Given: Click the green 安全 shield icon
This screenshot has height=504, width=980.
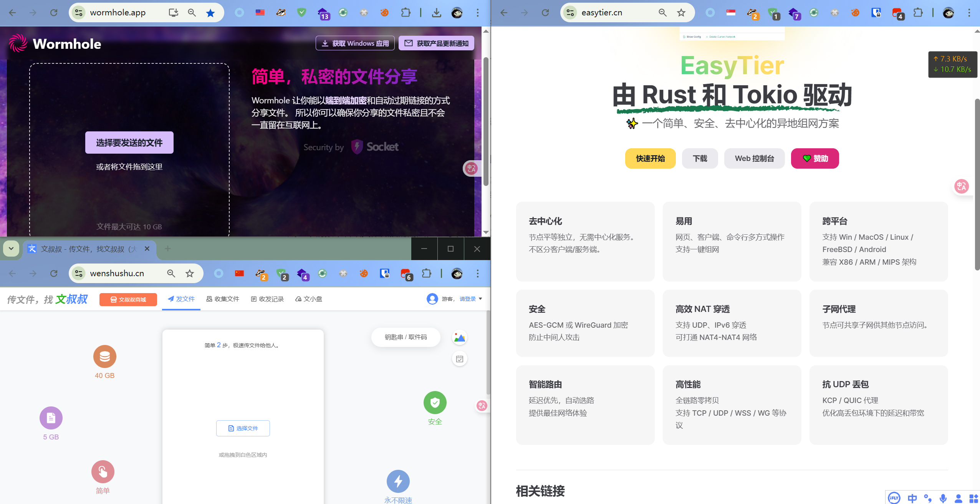Looking at the screenshot, I should [435, 403].
